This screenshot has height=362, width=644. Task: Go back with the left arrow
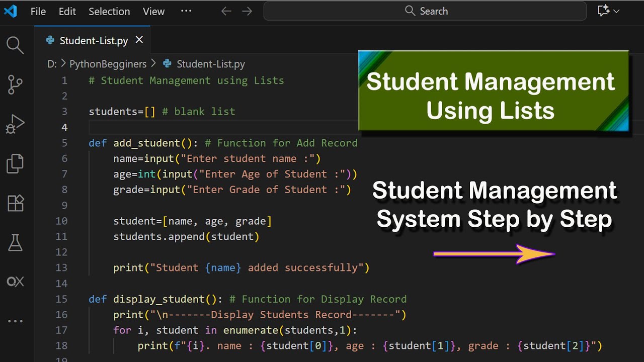click(x=226, y=11)
